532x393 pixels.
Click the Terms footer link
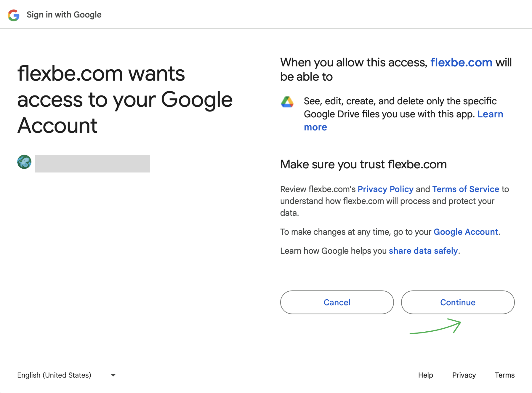(x=504, y=375)
